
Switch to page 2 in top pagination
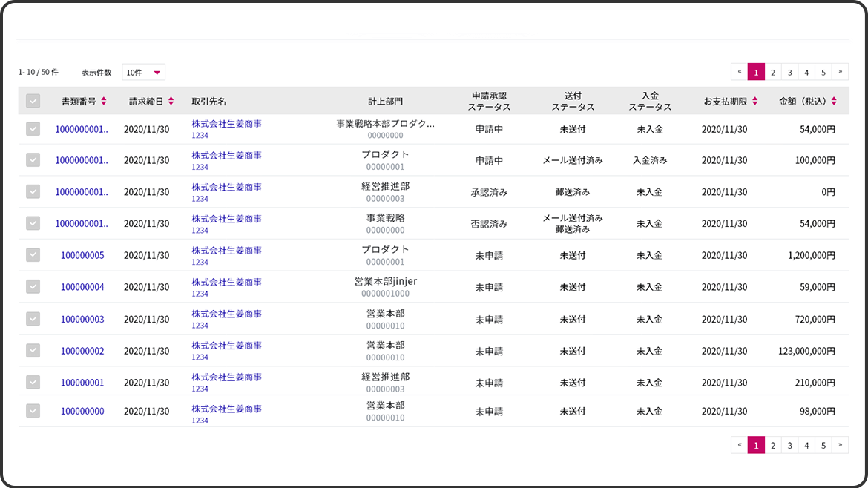[x=772, y=72]
